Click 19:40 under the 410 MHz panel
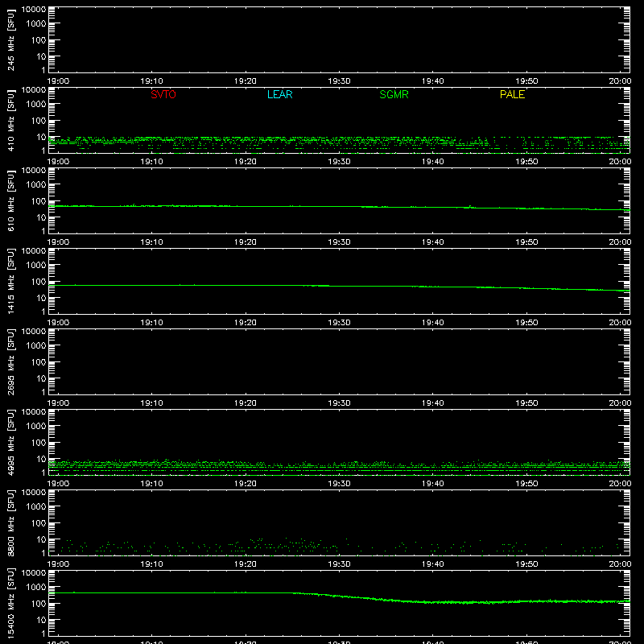Screen dimensions: 644x644 point(433,162)
